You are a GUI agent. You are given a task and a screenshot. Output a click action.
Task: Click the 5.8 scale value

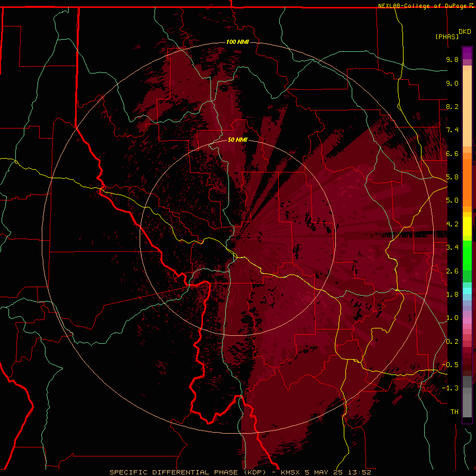click(452, 177)
